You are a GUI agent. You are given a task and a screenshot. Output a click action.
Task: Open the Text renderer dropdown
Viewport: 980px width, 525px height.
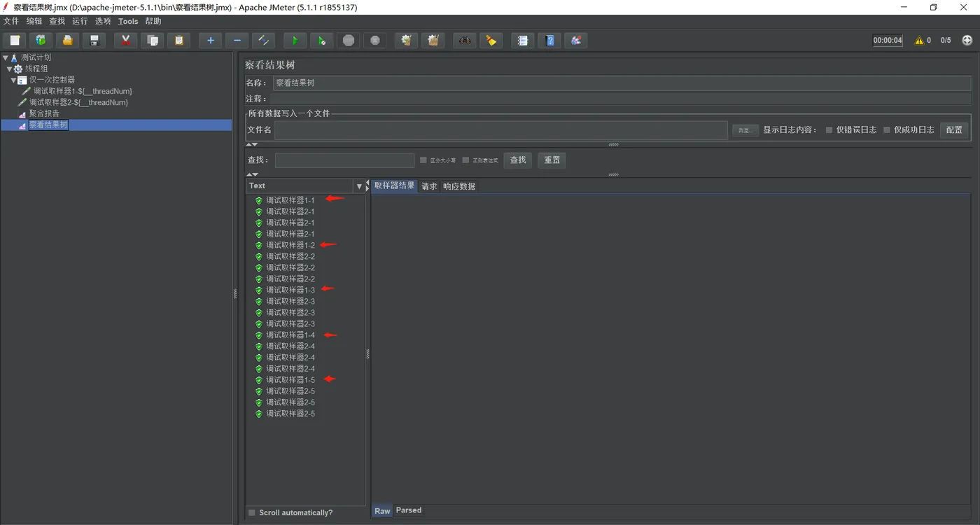click(x=359, y=186)
